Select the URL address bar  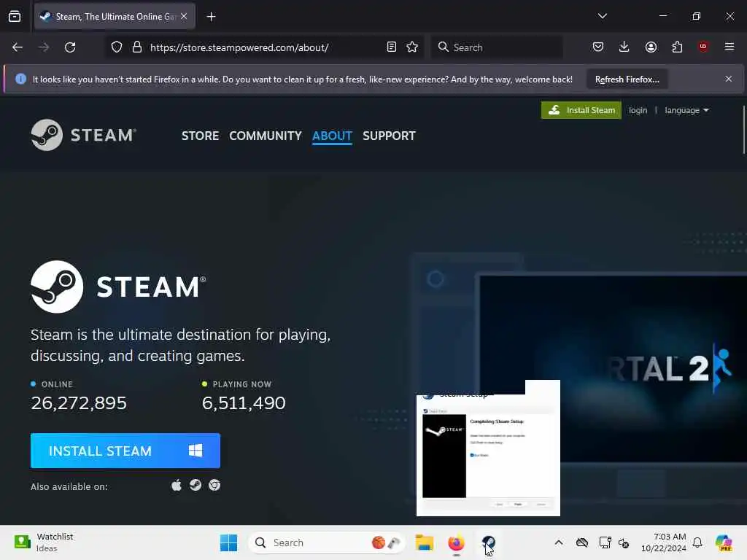pyautogui.click(x=263, y=47)
